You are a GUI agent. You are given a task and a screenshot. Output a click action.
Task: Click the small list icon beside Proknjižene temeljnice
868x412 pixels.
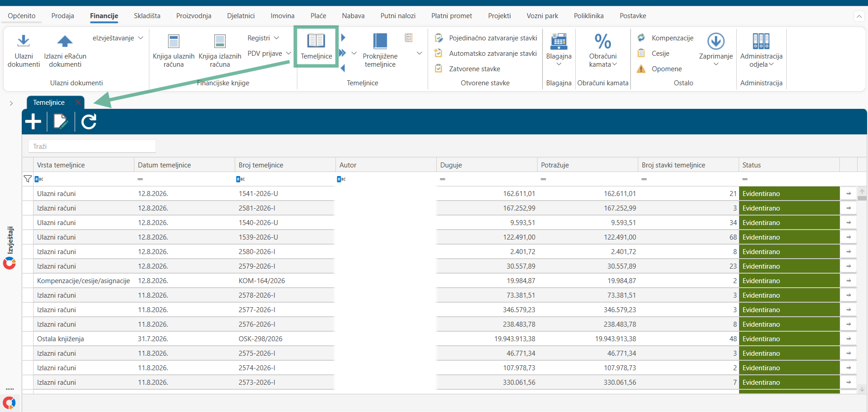pos(409,38)
